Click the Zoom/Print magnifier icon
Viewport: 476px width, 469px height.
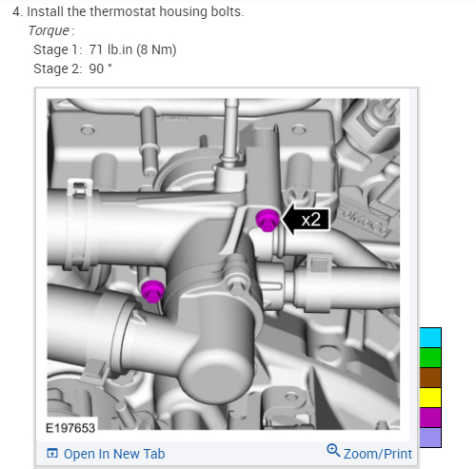pyautogui.click(x=333, y=450)
